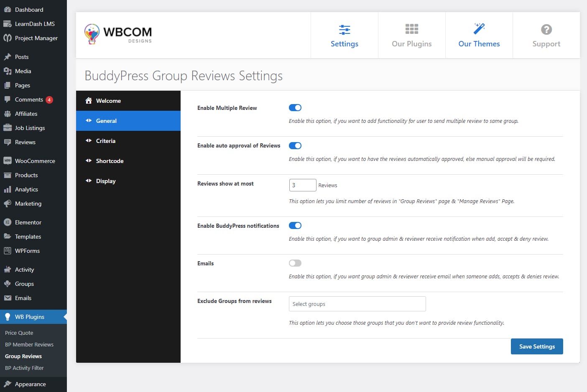Click the Our Themes magic wand icon
Screen dimensions: 587x392
coord(479,29)
